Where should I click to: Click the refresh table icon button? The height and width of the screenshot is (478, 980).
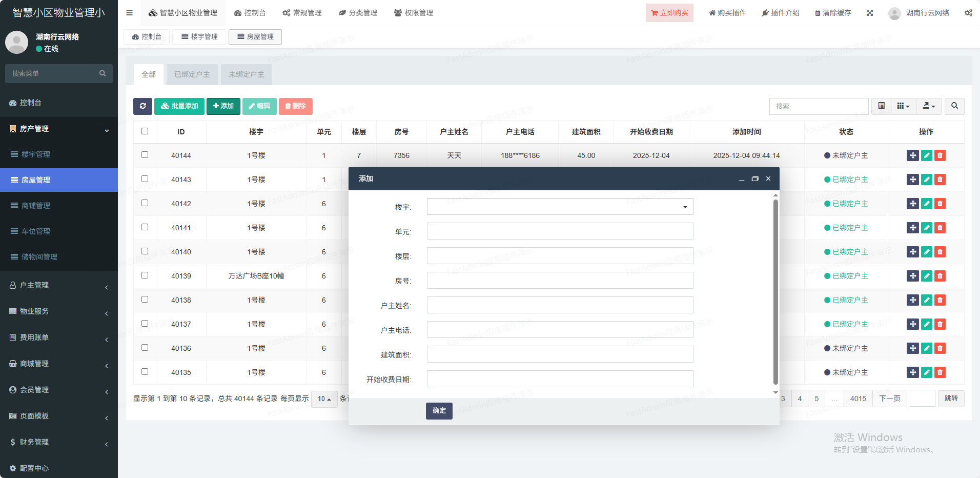(142, 106)
